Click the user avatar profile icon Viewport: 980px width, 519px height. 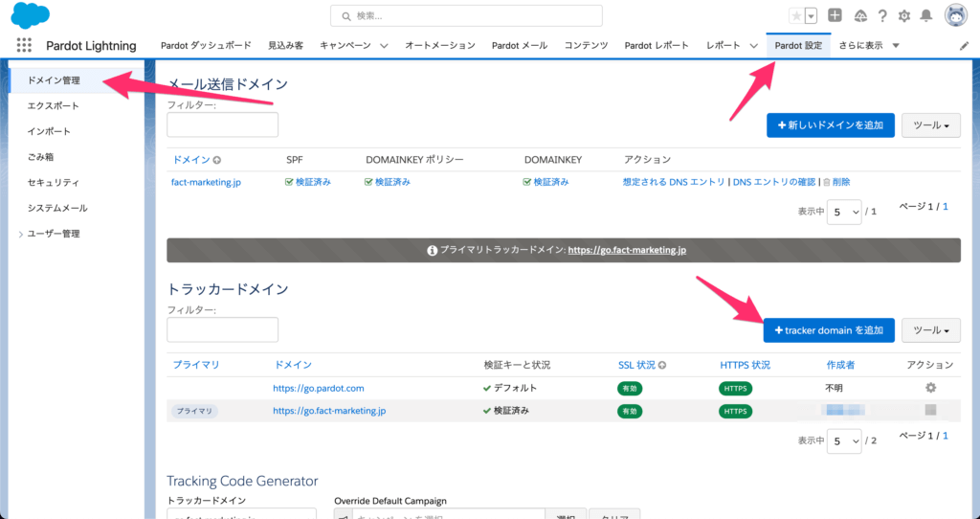[955, 15]
